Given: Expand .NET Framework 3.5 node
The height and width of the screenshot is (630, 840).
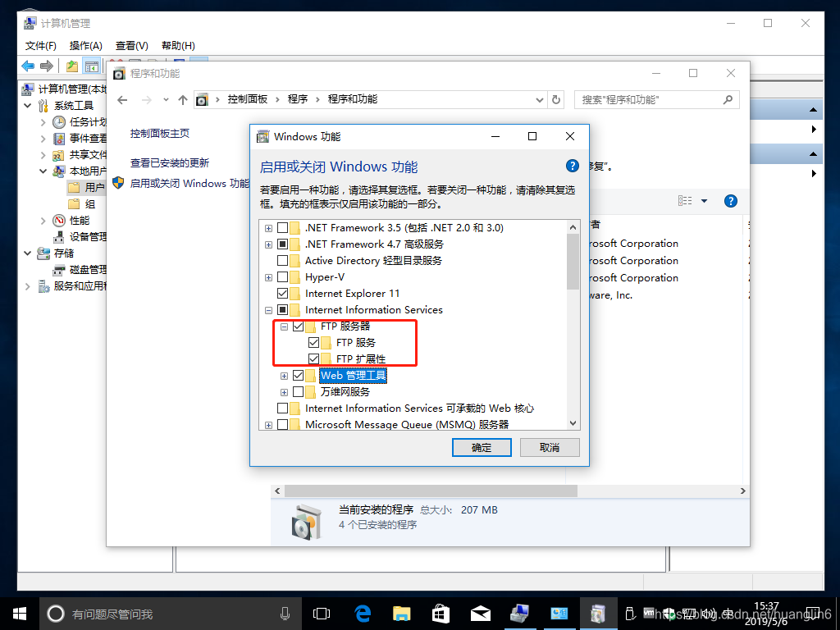Looking at the screenshot, I should point(268,228).
